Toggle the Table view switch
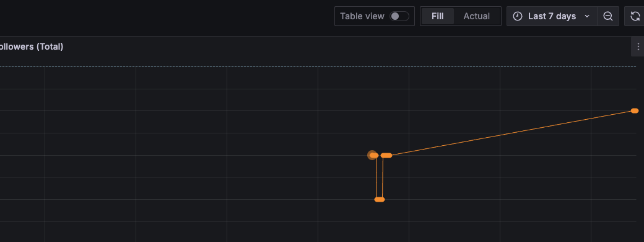 [x=399, y=16]
